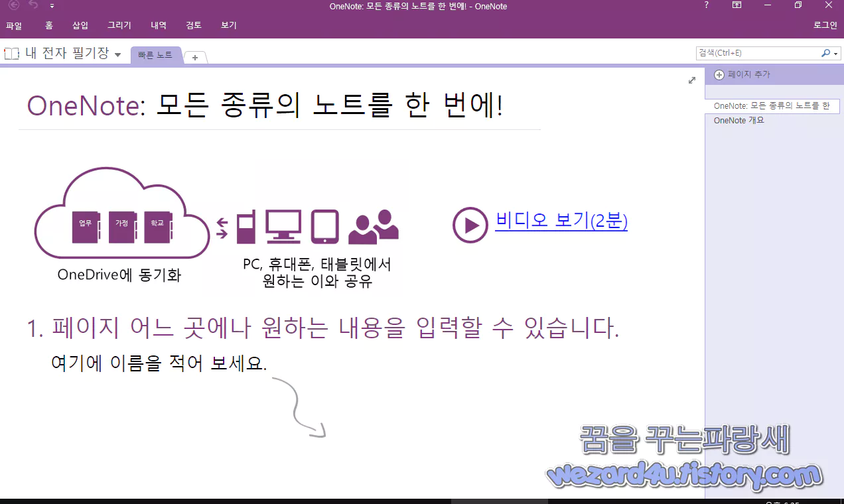This screenshot has height=504, width=844.
Task: Add a new section with plus tab
Action: click(x=195, y=58)
